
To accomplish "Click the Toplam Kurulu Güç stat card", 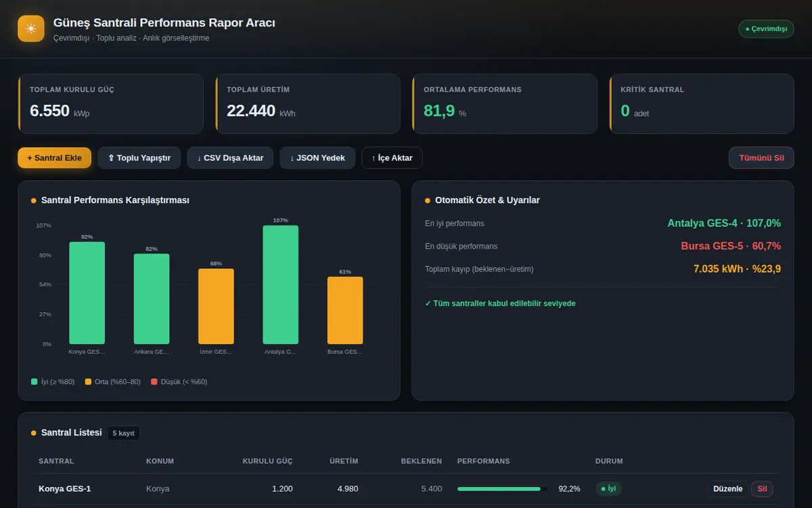I will coord(110,104).
